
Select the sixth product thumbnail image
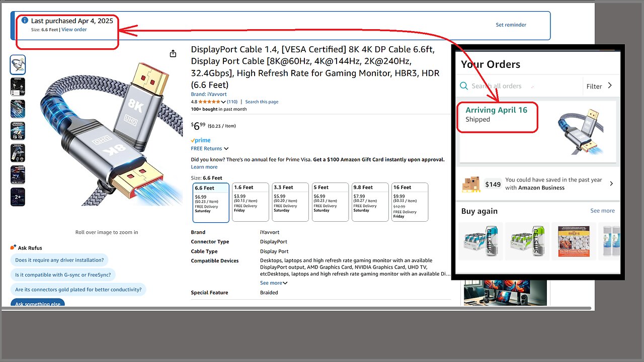point(18,175)
